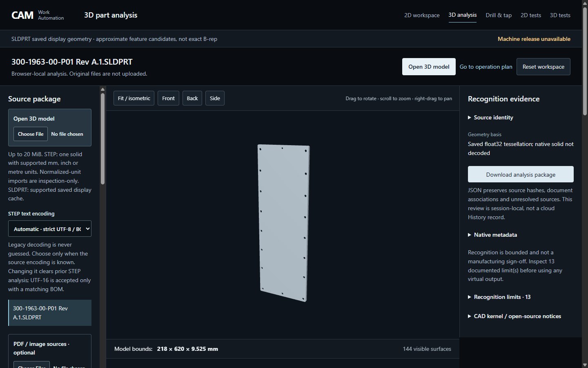
Task: Click the No file chosen text
Action: [x=67, y=134]
